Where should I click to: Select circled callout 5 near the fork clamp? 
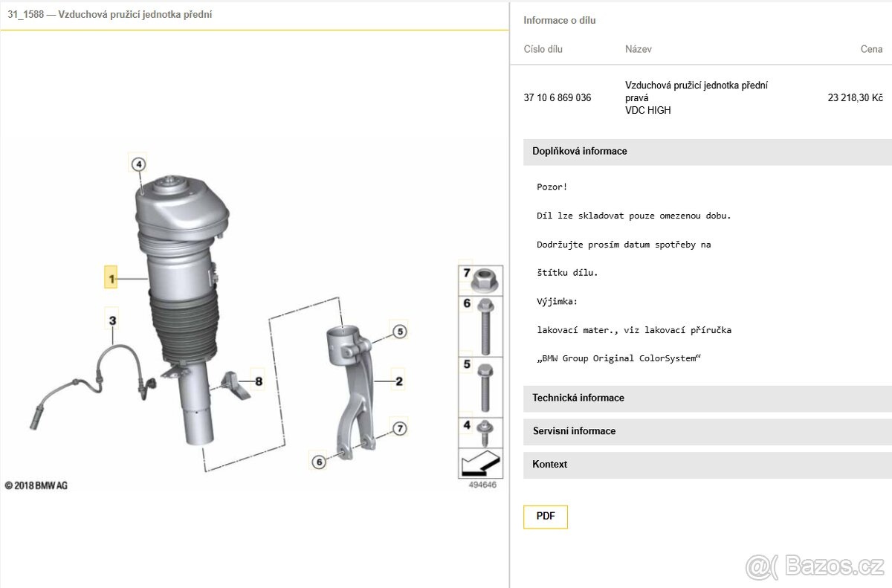tap(399, 332)
